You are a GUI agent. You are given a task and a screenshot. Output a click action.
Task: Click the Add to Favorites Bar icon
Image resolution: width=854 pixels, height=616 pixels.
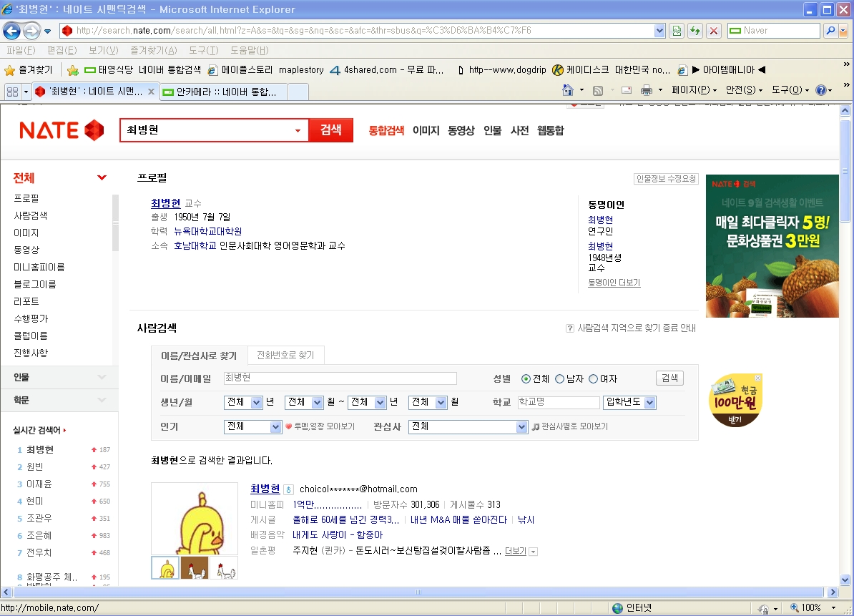pyautogui.click(x=72, y=70)
